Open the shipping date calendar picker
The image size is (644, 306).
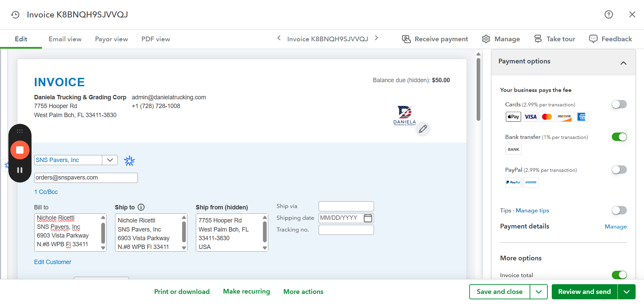coord(368,218)
